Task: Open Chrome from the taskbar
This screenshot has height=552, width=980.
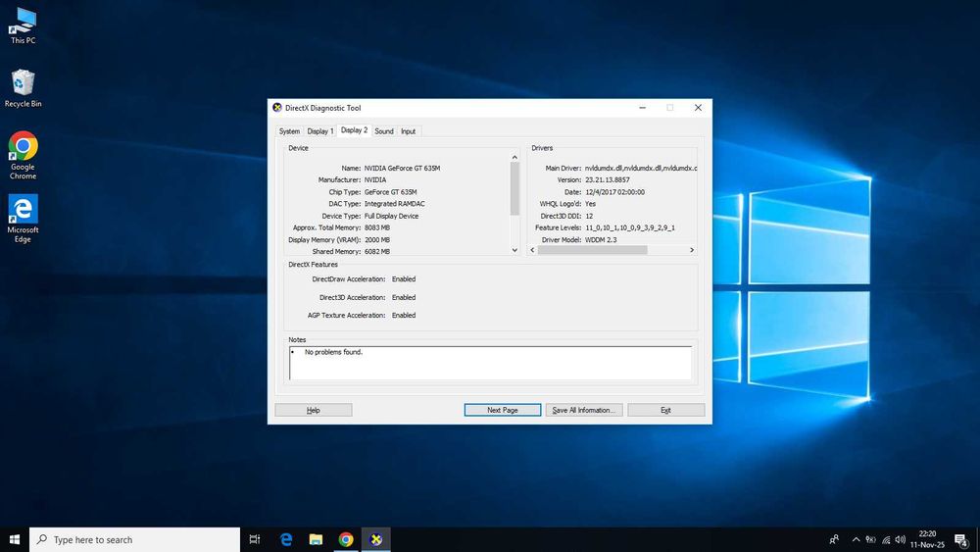Action: pos(346,539)
